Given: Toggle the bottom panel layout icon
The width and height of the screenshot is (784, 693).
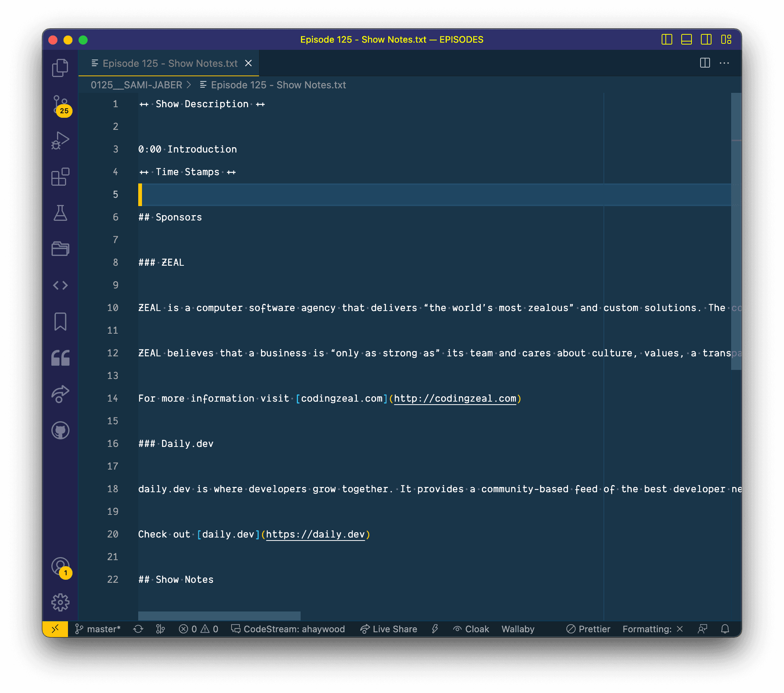Looking at the screenshot, I should [x=687, y=40].
